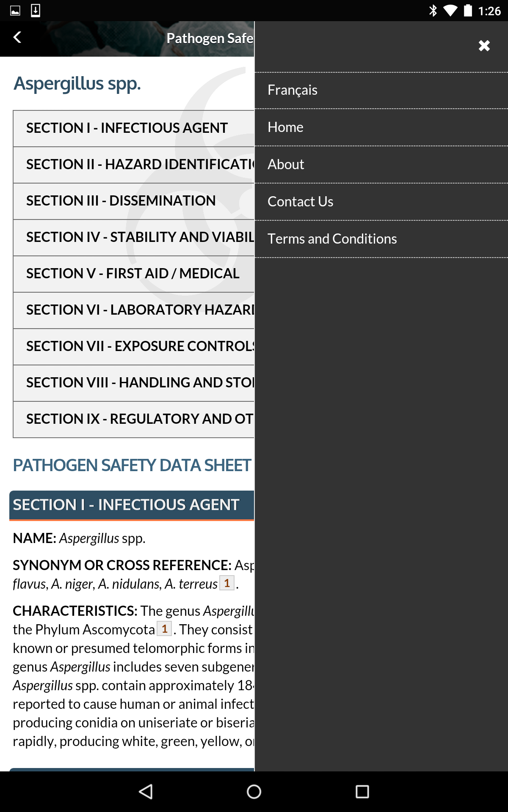Open Section IV - Stability and Viability
Image resolution: width=508 pixels, height=812 pixels.
point(134,237)
